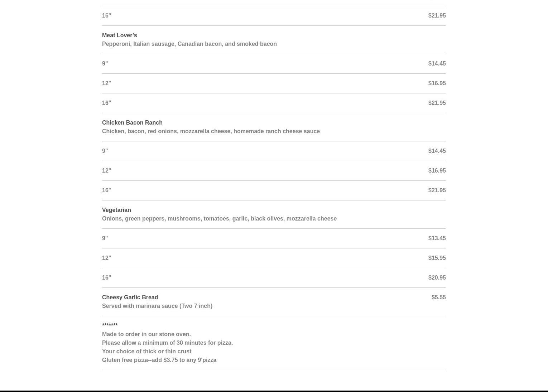Select the 30 minutes minimum wait notice
This screenshot has width=548, height=392.
point(167,343)
